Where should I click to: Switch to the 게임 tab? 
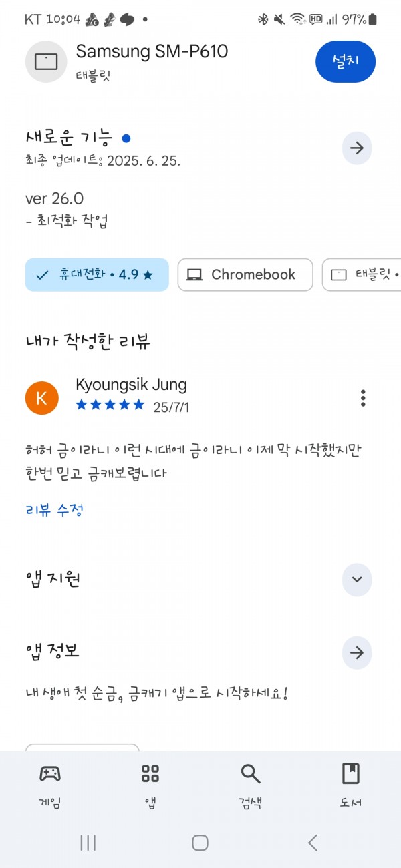[x=50, y=785]
